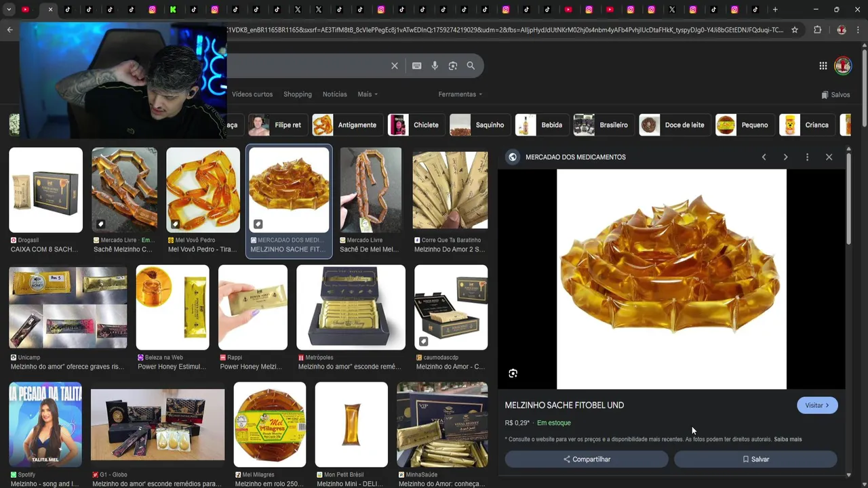Clear the search box with the X icon

[395, 66]
